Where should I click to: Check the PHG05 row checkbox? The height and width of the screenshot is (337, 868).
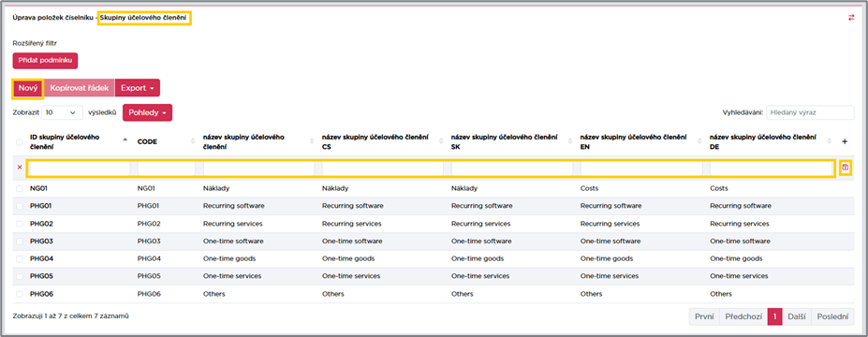tap(20, 276)
